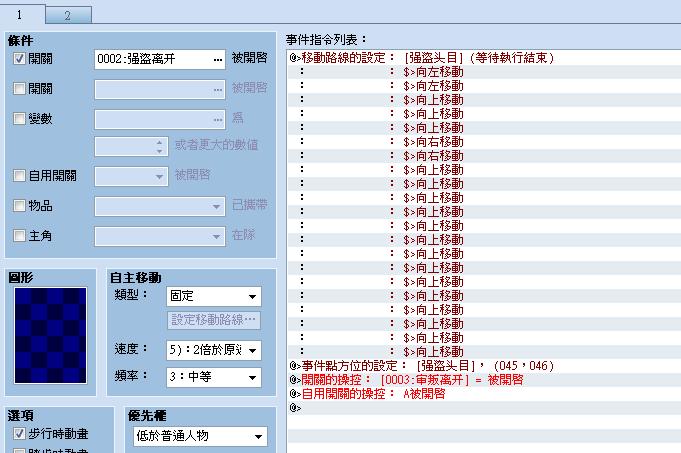Enable the 主角 condition checkbox

pyautogui.click(x=19, y=235)
